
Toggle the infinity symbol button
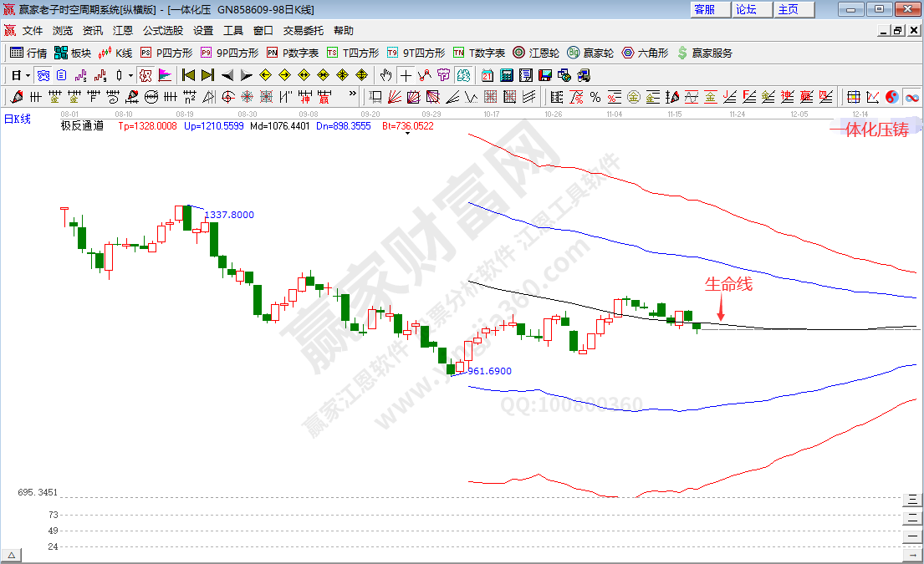tap(911, 96)
